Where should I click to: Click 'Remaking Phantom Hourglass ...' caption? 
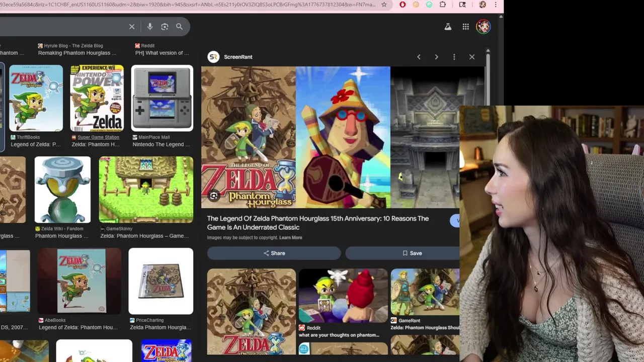(77, 53)
